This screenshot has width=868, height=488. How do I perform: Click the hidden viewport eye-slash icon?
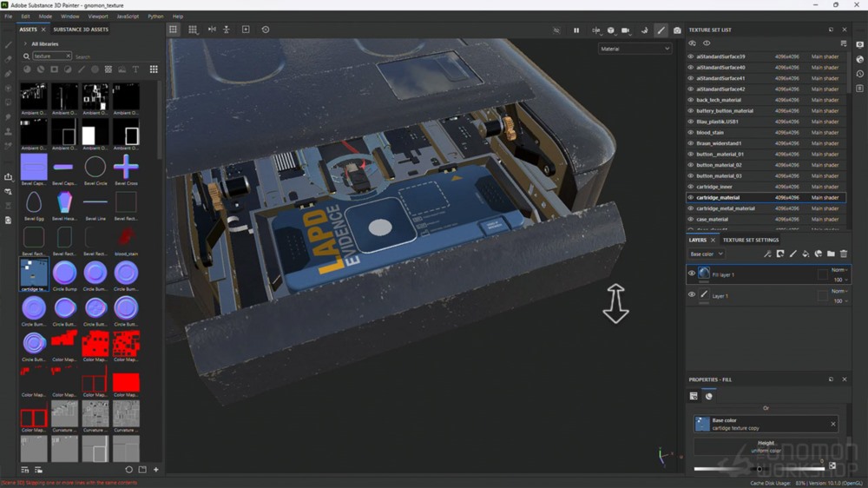coord(557,30)
